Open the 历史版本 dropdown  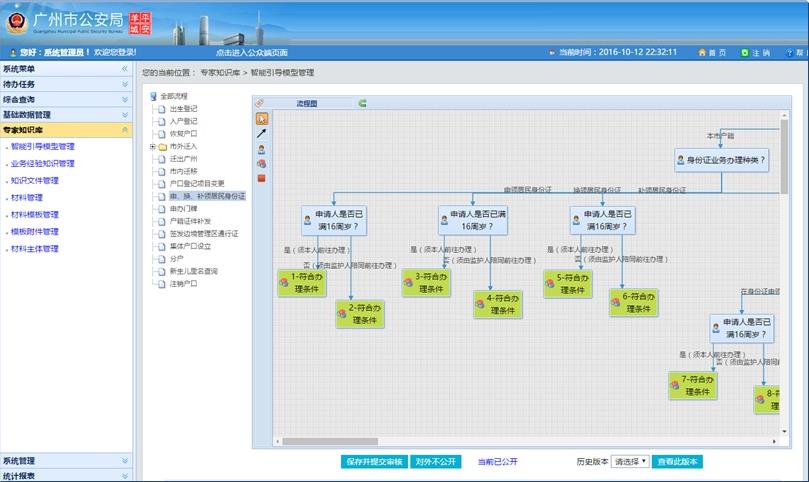click(x=631, y=462)
